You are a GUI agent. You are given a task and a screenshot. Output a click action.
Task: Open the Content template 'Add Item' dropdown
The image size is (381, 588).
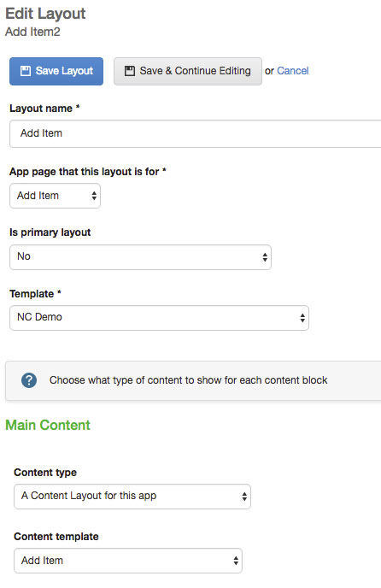128,561
